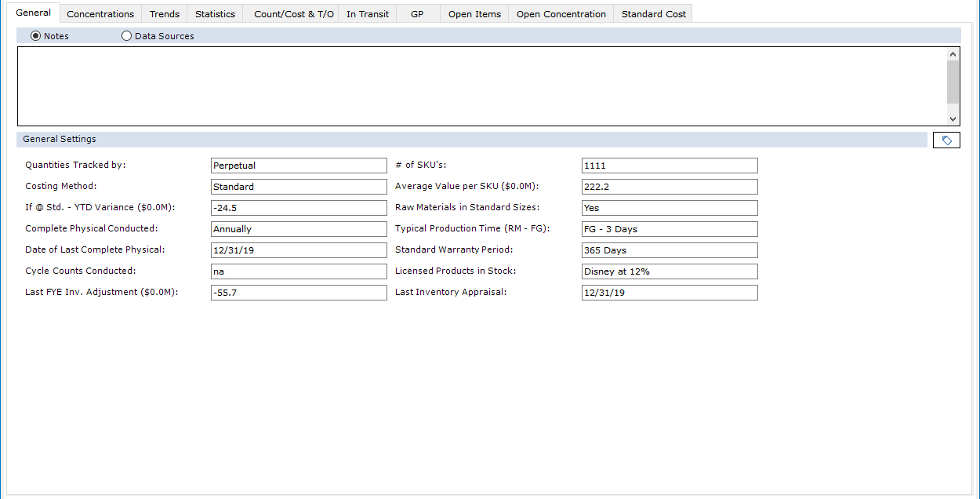The width and height of the screenshot is (980, 499).
Task: Click the # of SKU's field
Action: pos(669,166)
